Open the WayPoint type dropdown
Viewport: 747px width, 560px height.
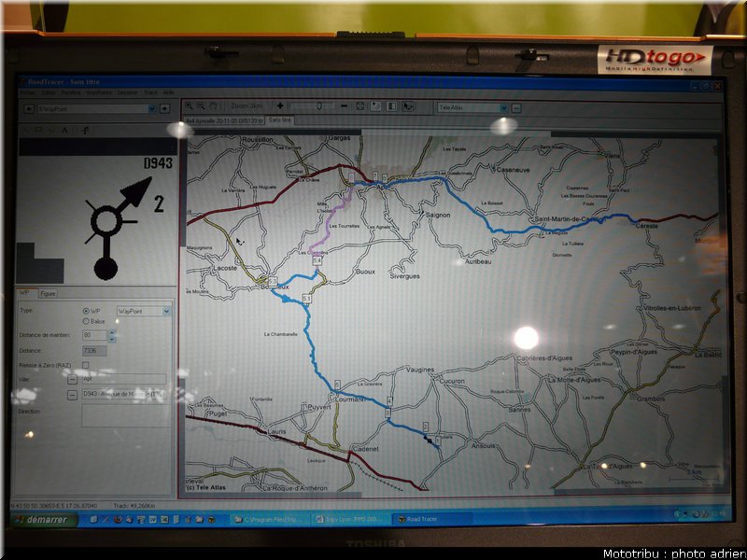[x=167, y=312]
